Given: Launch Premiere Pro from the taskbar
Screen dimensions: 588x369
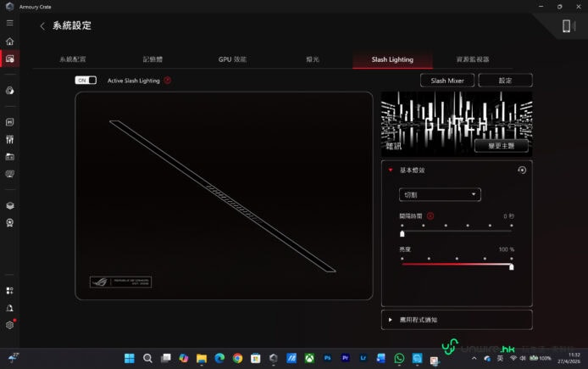Looking at the screenshot, I should (346, 358).
